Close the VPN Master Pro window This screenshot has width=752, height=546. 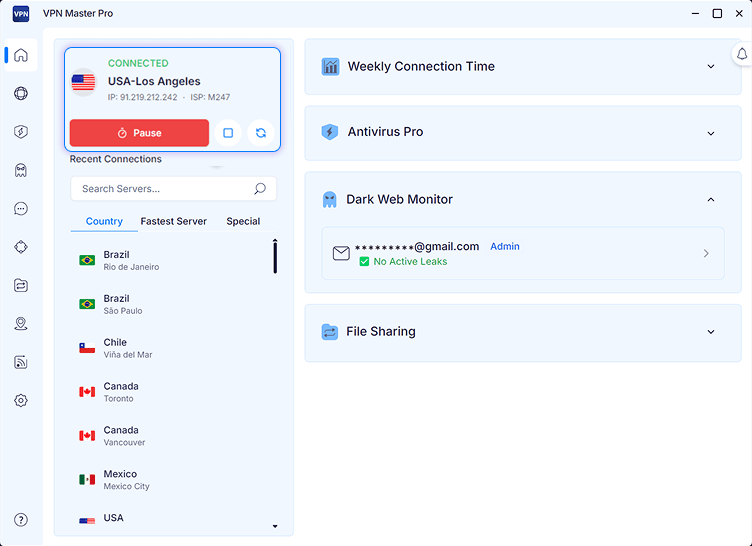[x=739, y=13]
